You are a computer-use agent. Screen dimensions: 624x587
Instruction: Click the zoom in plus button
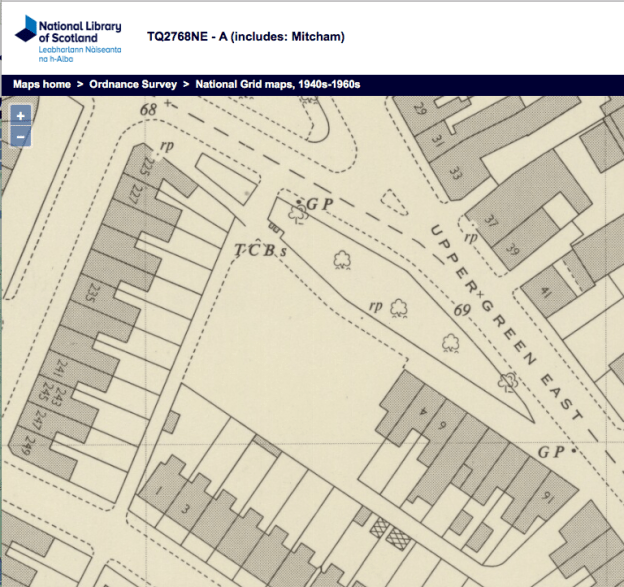[x=20, y=116]
